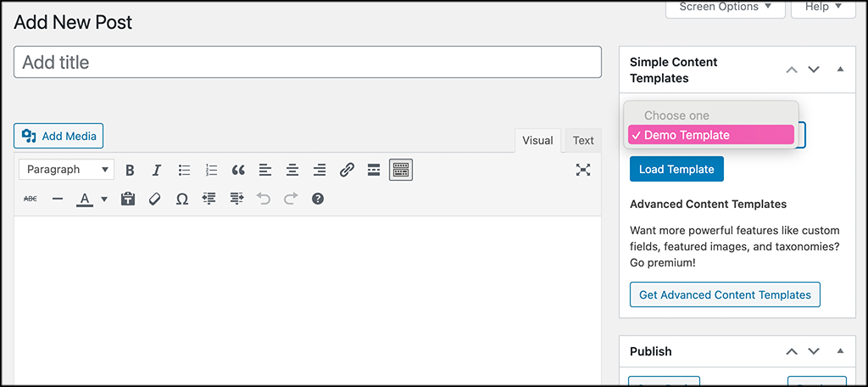Select Demo Template from the list
Viewport: 868px width, 387px height.
pyautogui.click(x=710, y=135)
